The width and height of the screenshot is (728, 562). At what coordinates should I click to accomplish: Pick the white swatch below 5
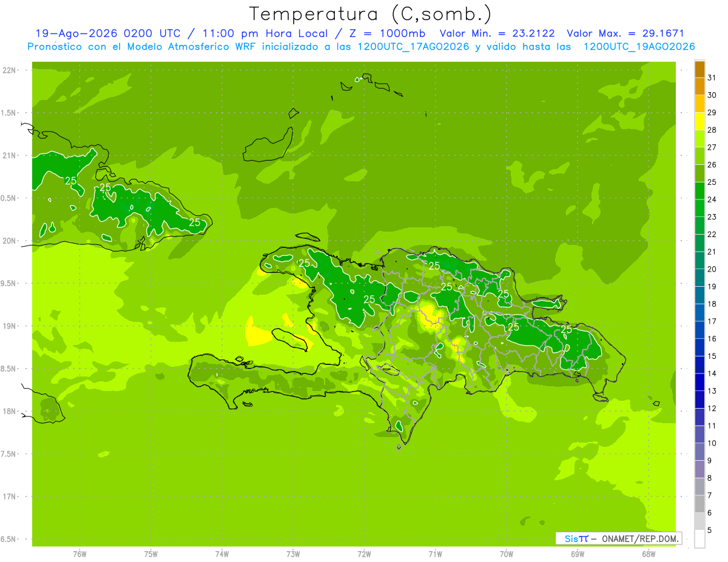(x=699, y=539)
